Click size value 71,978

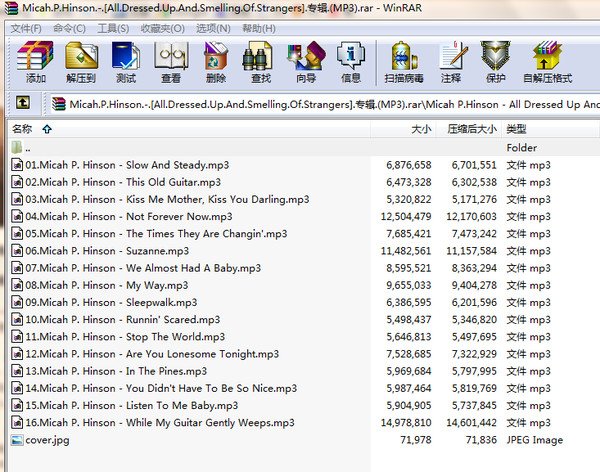click(416, 440)
